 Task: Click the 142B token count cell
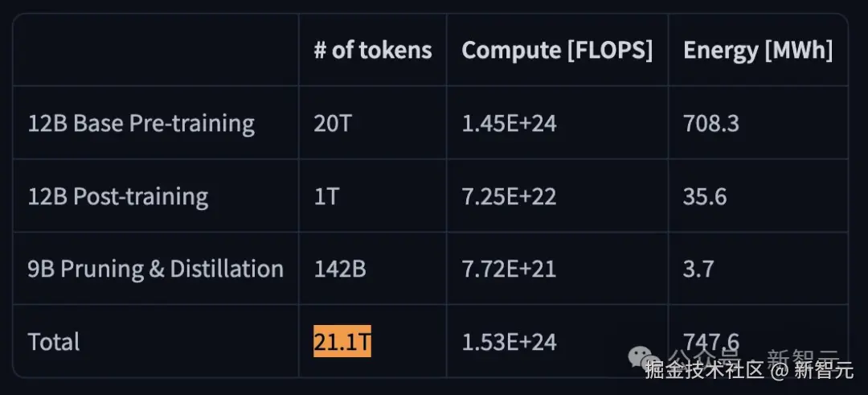pos(340,269)
